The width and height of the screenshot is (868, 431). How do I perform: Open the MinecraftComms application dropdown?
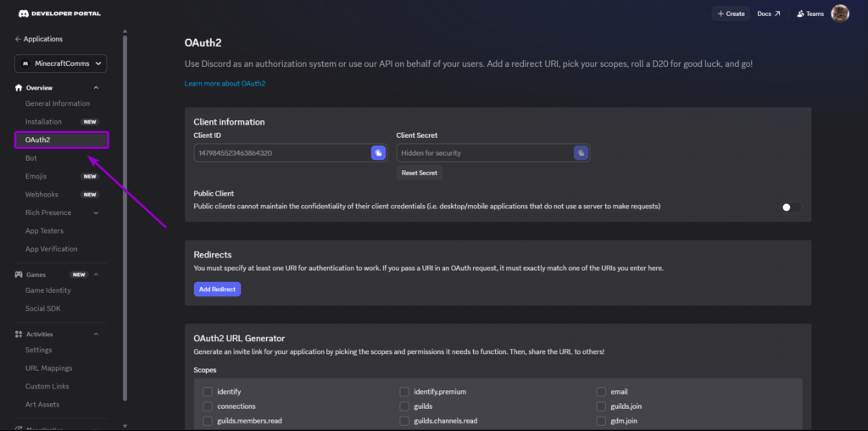[61, 64]
